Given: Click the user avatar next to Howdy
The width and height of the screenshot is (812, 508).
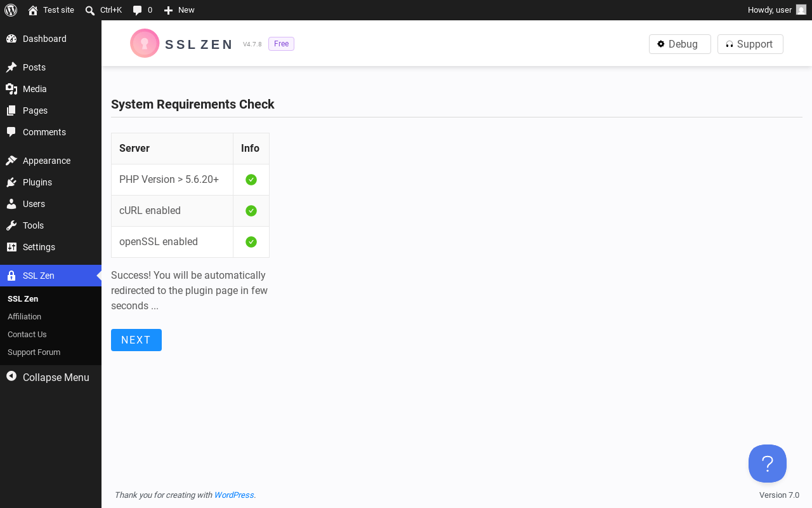Looking at the screenshot, I should coord(801,10).
